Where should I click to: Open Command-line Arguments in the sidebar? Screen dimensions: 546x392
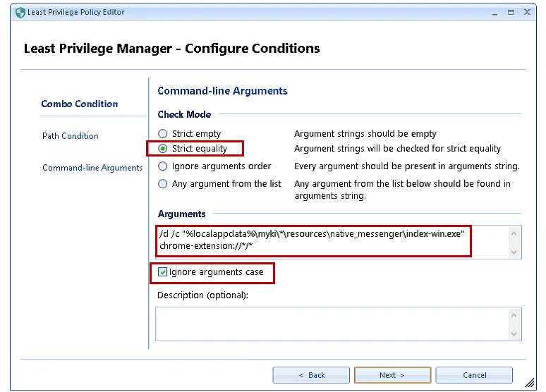point(92,168)
